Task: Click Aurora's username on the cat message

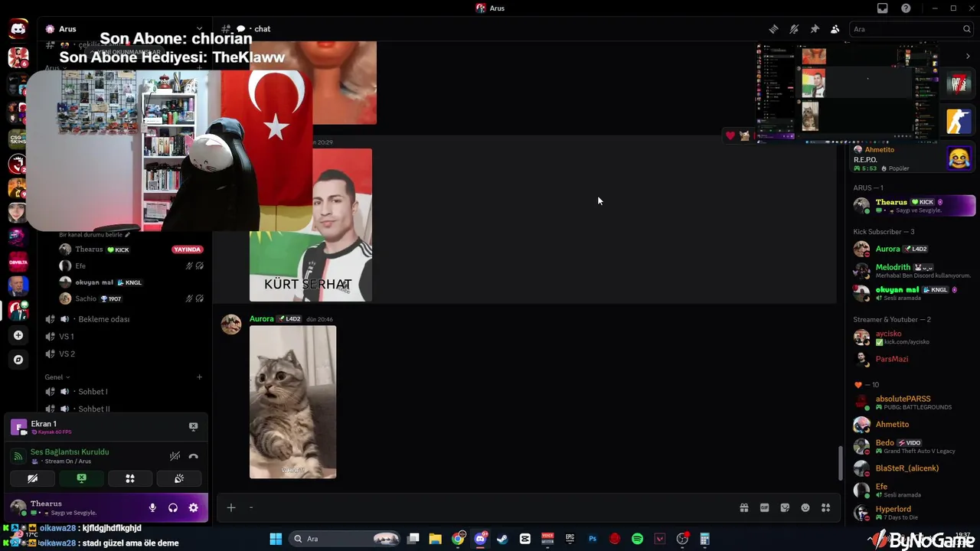Action: pos(261,318)
